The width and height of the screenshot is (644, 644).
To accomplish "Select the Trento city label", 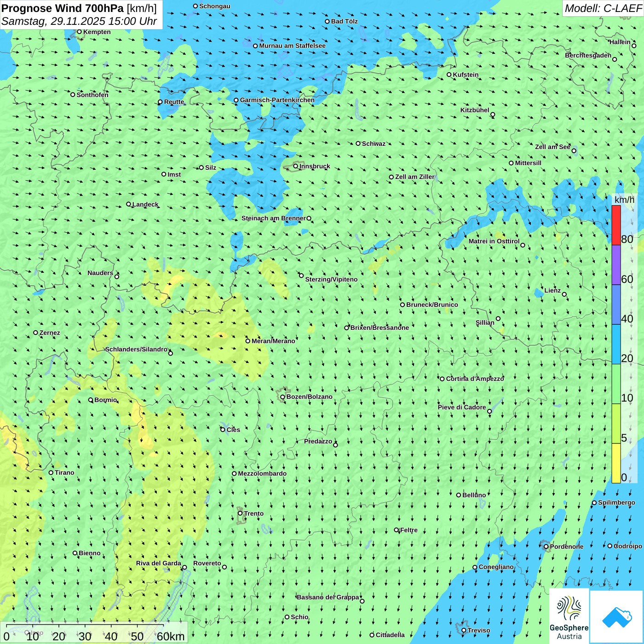I will click(254, 513).
